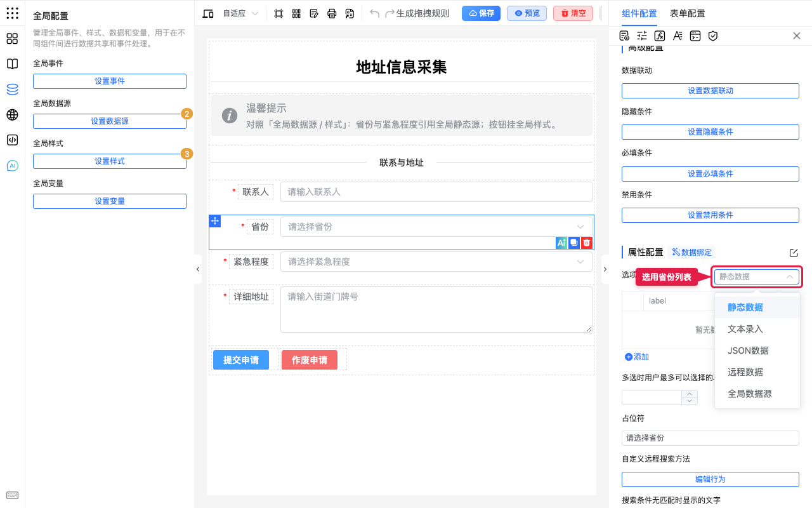Switch to the 组件配置 tab
Image resolution: width=812 pixels, height=508 pixels.
[639, 13]
